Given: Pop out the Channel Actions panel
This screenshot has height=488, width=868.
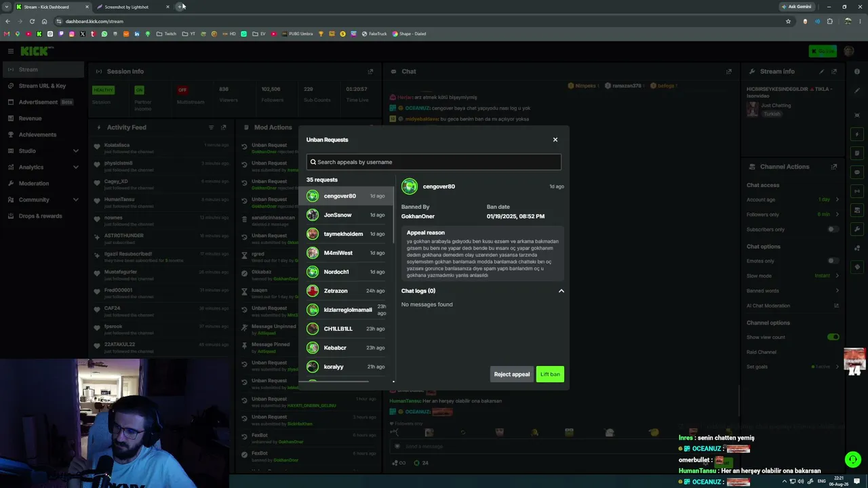Looking at the screenshot, I should (834, 167).
